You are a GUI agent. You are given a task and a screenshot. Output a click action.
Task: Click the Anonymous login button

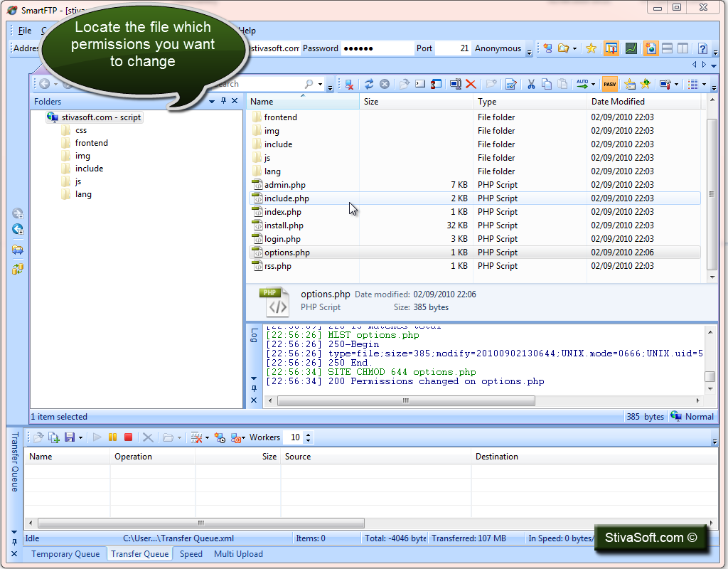(498, 48)
